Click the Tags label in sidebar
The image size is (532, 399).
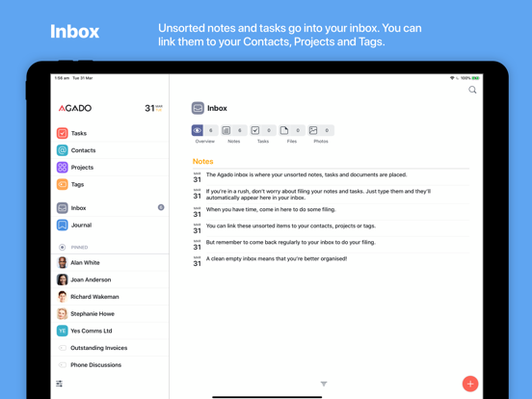[x=78, y=185]
